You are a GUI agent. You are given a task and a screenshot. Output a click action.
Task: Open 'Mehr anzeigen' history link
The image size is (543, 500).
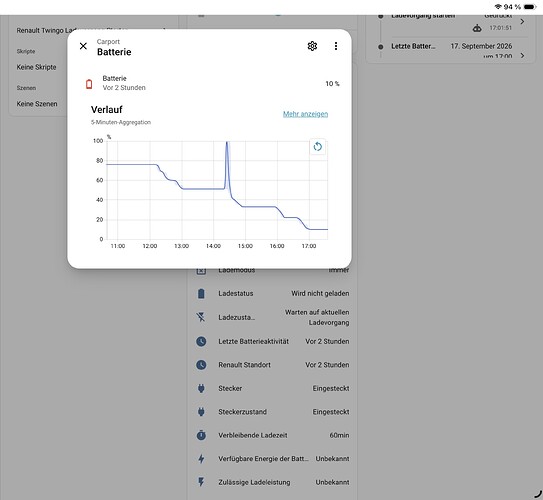point(305,114)
